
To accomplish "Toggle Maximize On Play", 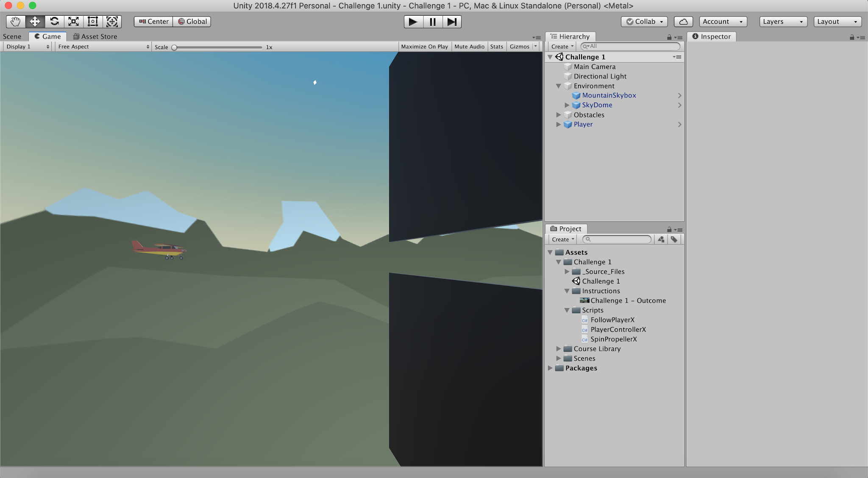I will pos(424,47).
